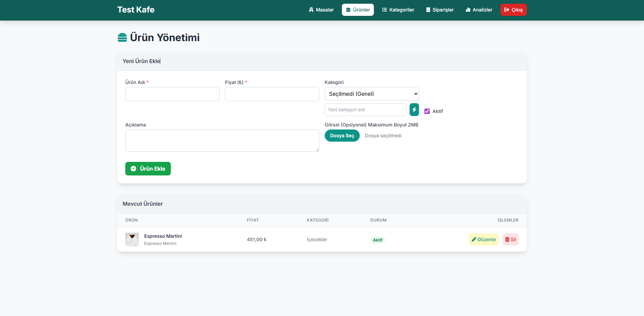Viewport: 644px width, 316px height.
Task: Click the burger icon beside Ürün Yönetimi
Action: 122,37
